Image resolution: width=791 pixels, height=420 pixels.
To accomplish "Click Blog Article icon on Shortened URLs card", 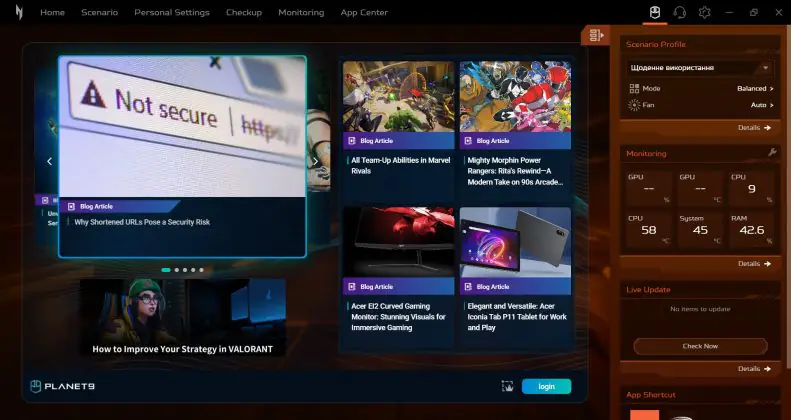I will (71, 206).
